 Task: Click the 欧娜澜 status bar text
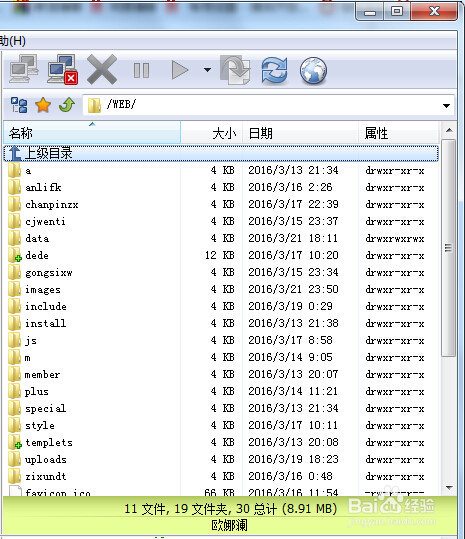tap(229, 525)
